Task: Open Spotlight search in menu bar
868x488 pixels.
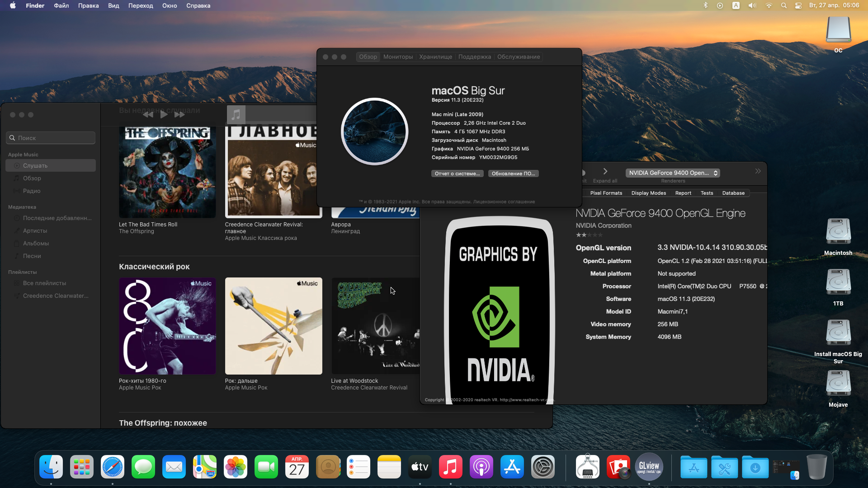Action: pos(784,5)
